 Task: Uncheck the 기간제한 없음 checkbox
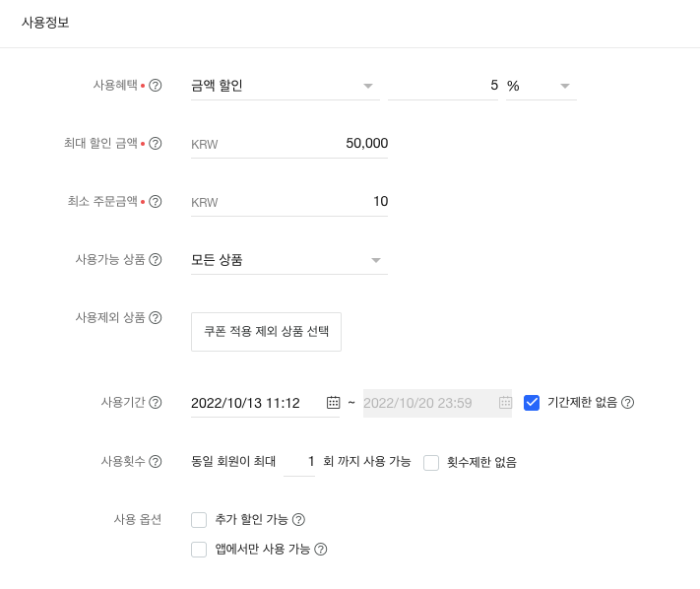click(x=532, y=403)
